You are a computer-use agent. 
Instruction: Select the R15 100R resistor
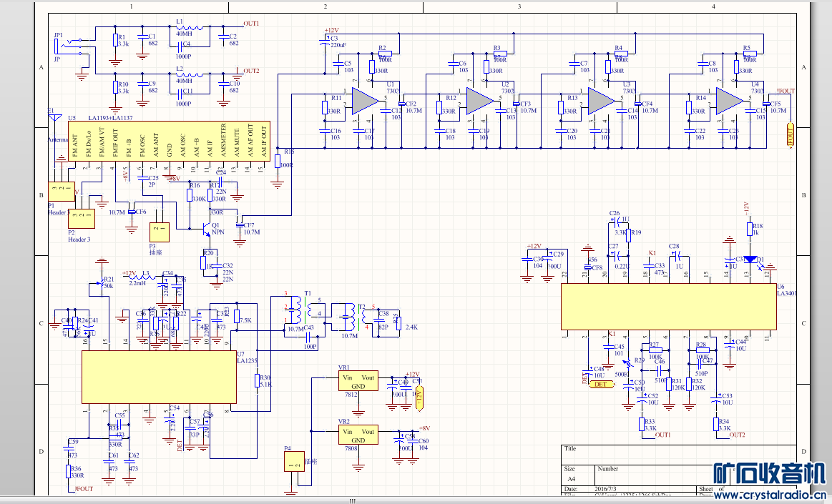click(277, 162)
